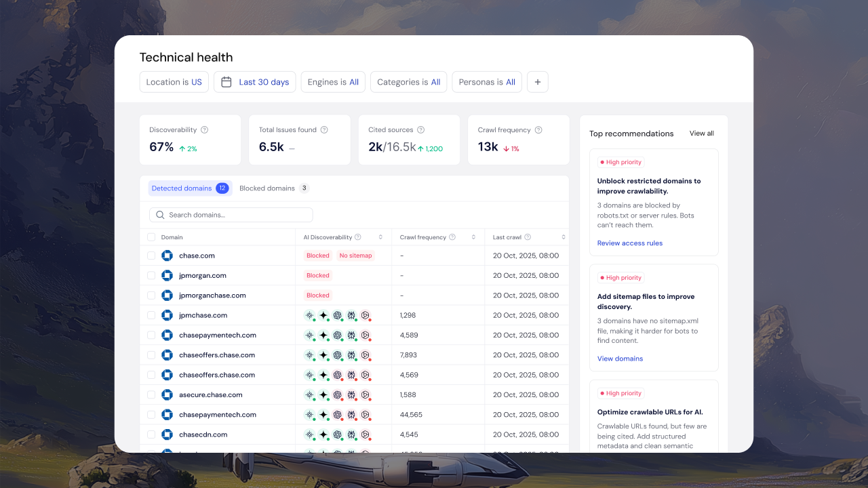Click the 4,545 crawl frequency value
The image size is (868, 488).
click(x=409, y=434)
